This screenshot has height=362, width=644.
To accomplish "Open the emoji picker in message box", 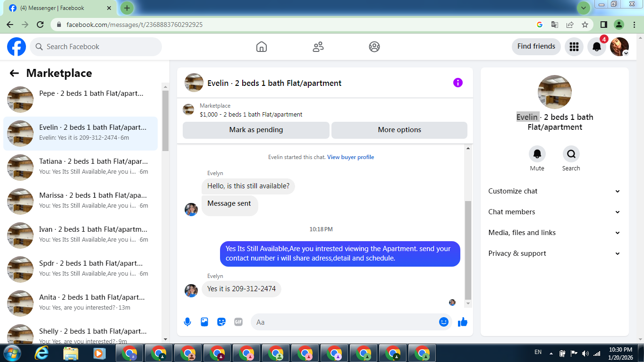I will (x=443, y=322).
